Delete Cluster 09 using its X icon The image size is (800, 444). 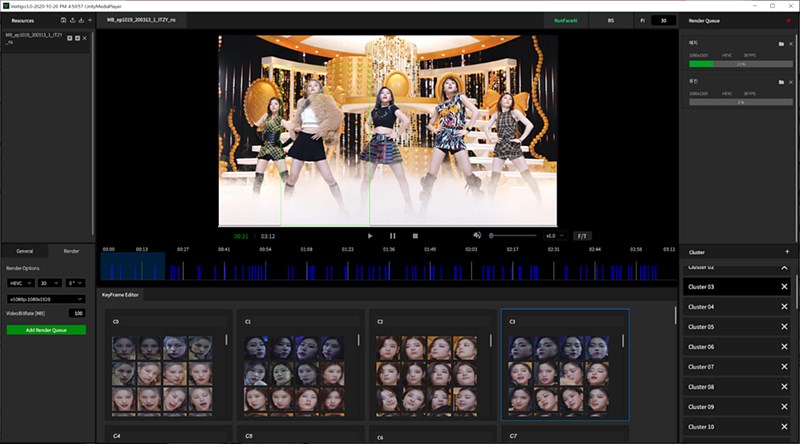click(784, 407)
